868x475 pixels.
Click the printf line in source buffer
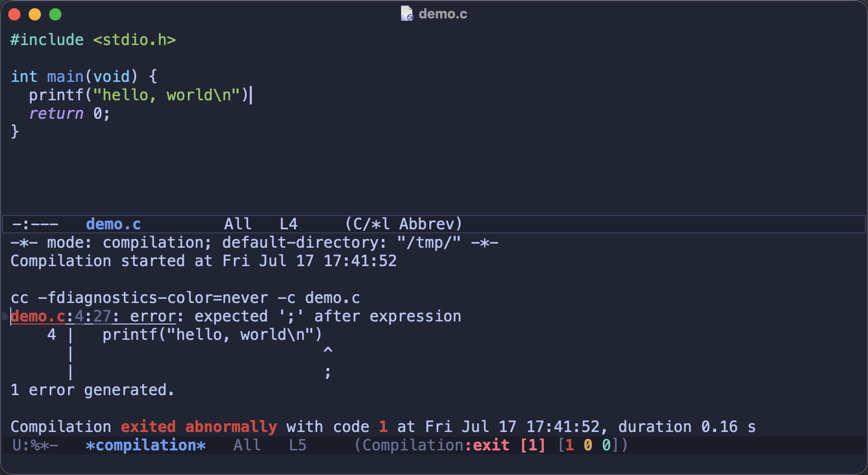pyautogui.click(x=139, y=95)
